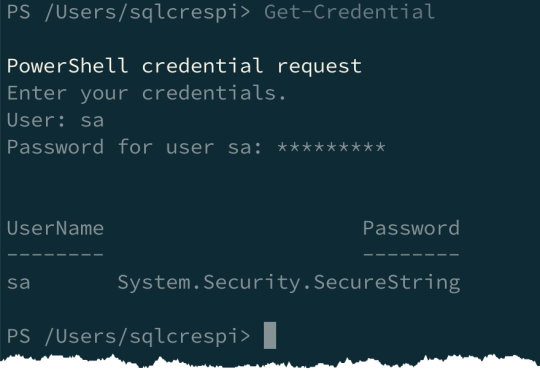Click the System.Security.SecureString output value
Image resolution: width=540 pixels, height=371 pixels.
point(289,283)
